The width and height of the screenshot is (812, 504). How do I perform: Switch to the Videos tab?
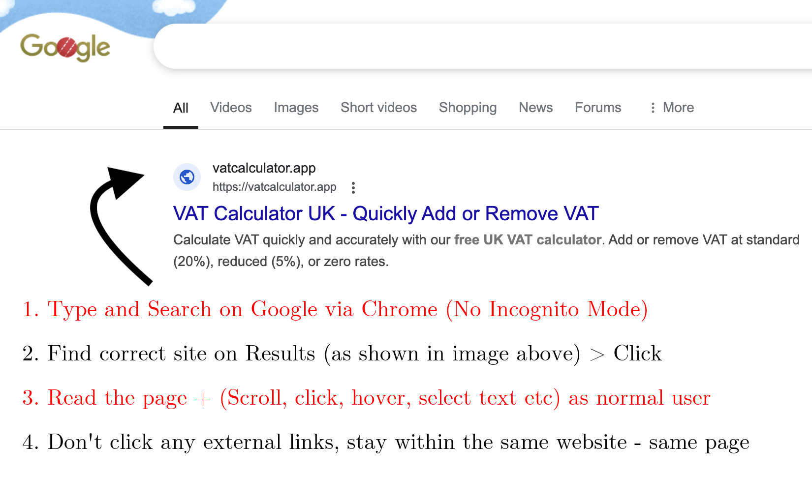tap(231, 108)
